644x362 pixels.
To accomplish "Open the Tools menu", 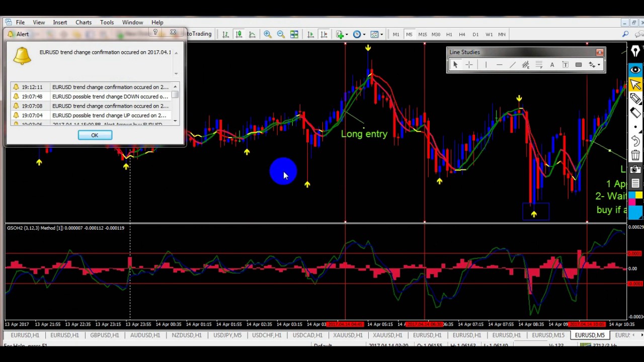I will point(107,22).
